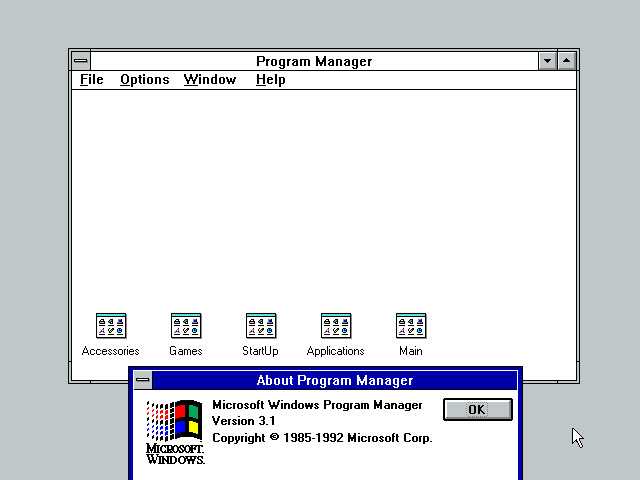The image size is (640, 480).
Task: Click the Program Manager title bar
Action: point(314,61)
